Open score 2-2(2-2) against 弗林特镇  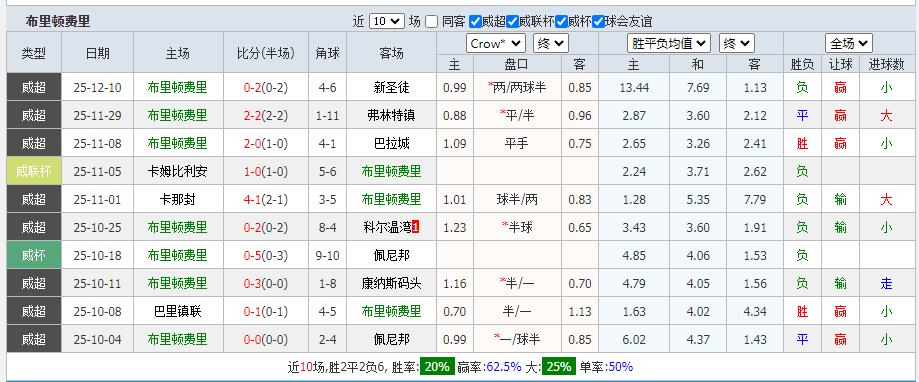click(x=266, y=116)
